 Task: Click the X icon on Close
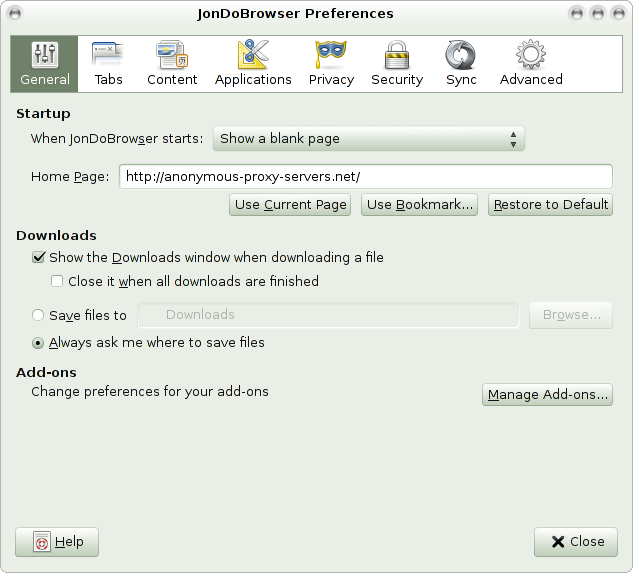coord(558,542)
